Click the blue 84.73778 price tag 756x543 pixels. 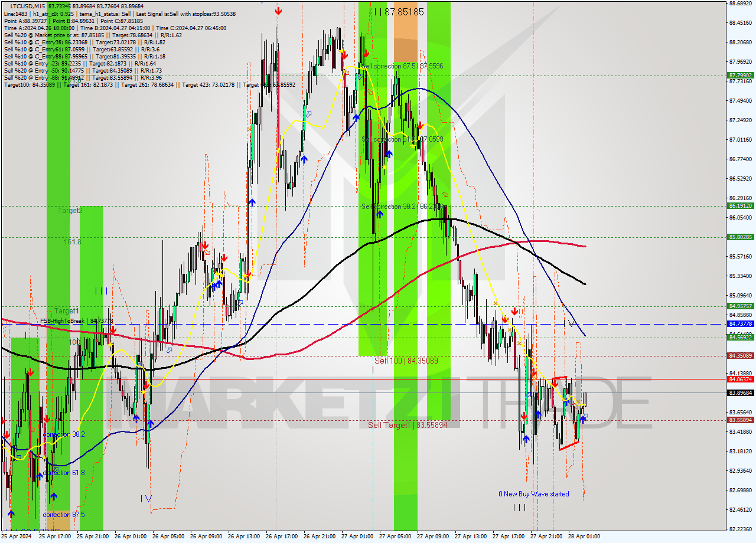pos(741,324)
